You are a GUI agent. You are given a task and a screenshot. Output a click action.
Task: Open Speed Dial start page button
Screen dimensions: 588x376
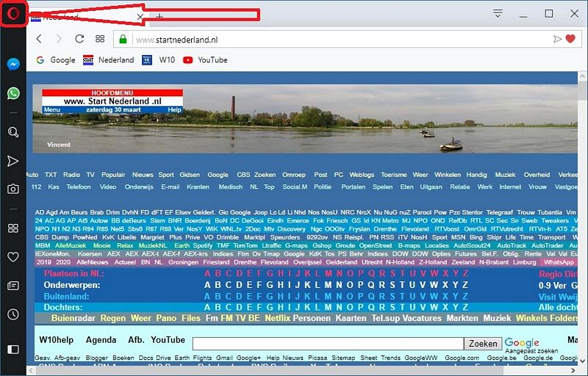point(100,39)
